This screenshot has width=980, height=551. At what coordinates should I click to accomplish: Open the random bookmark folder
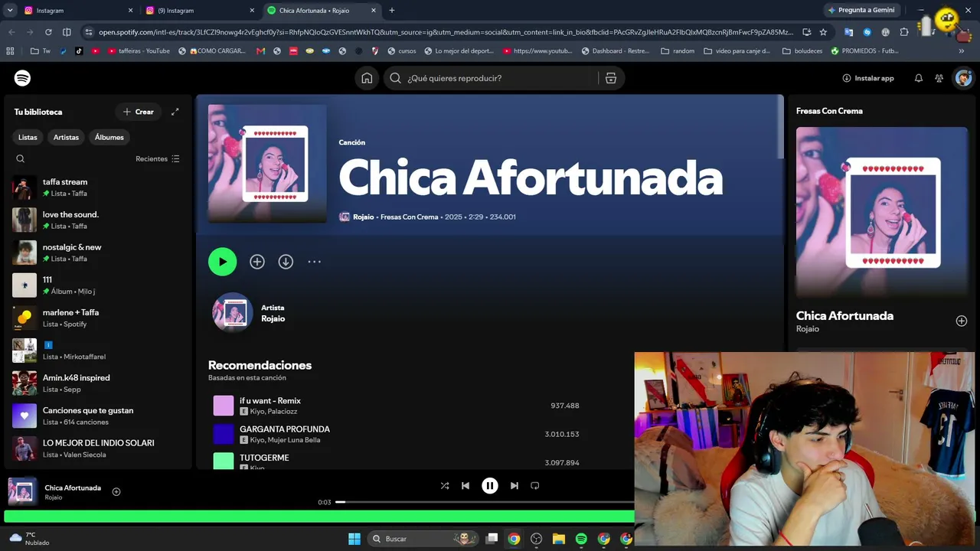[x=678, y=51]
